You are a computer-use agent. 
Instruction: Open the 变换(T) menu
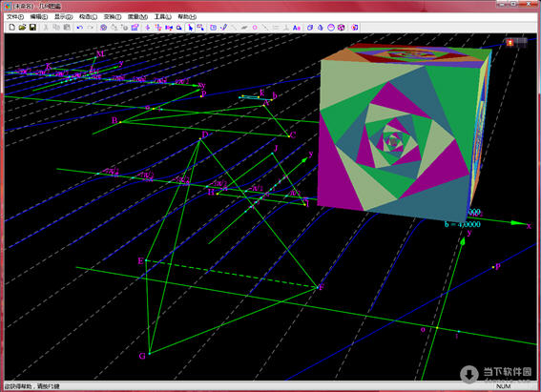tap(113, 16)
